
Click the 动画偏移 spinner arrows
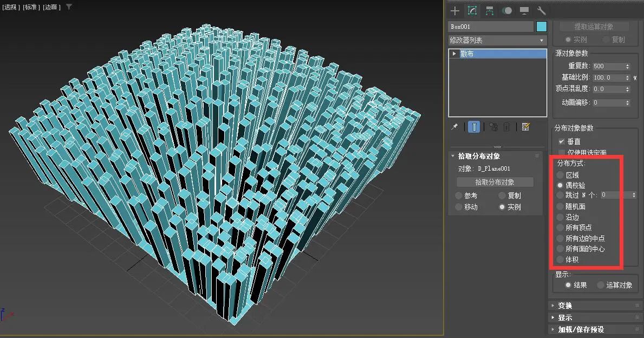click(628, 103)
